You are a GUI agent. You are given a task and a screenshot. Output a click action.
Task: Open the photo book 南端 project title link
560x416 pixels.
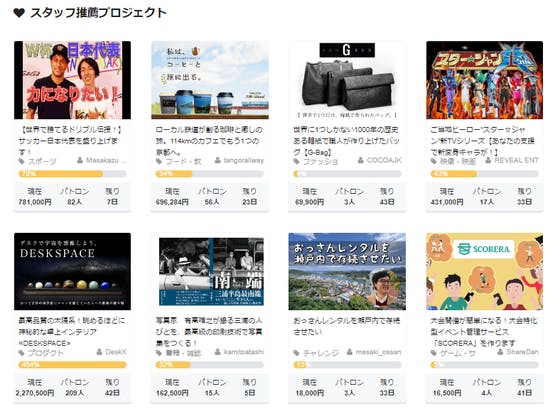tap(209, 332)
